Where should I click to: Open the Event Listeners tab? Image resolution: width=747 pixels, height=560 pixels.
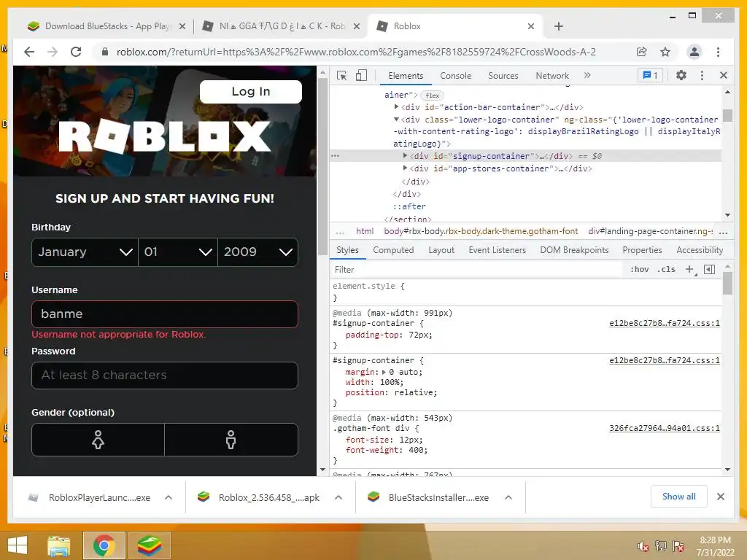(497, 250)
